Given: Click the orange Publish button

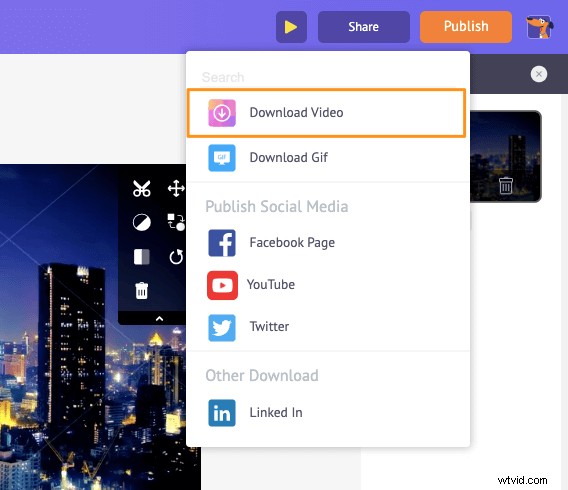Looking at the screenshot, I should [x=466, y=27].
